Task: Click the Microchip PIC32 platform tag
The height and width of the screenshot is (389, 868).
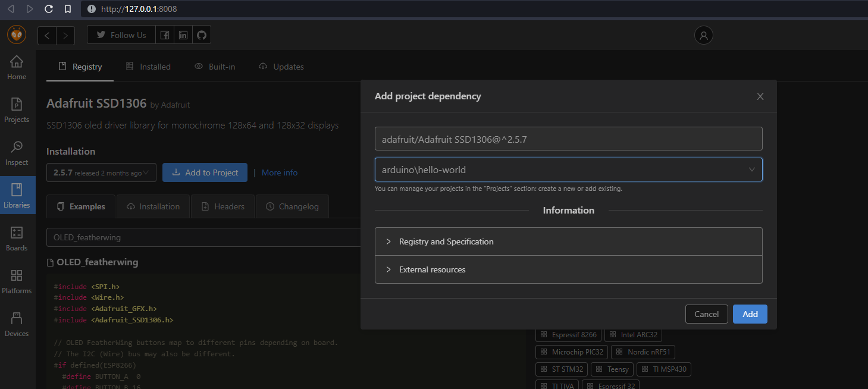Action: pyautogui.click(x=572, y=352)
